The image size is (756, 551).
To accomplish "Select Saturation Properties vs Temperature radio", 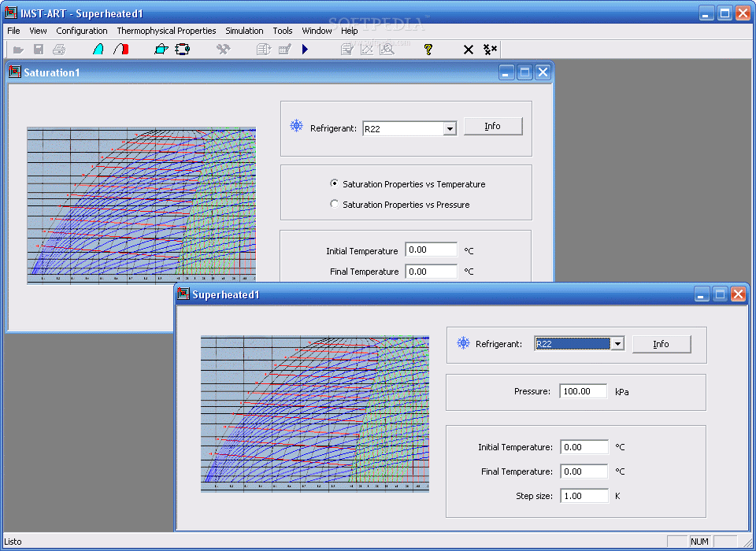I will (334, 183).
